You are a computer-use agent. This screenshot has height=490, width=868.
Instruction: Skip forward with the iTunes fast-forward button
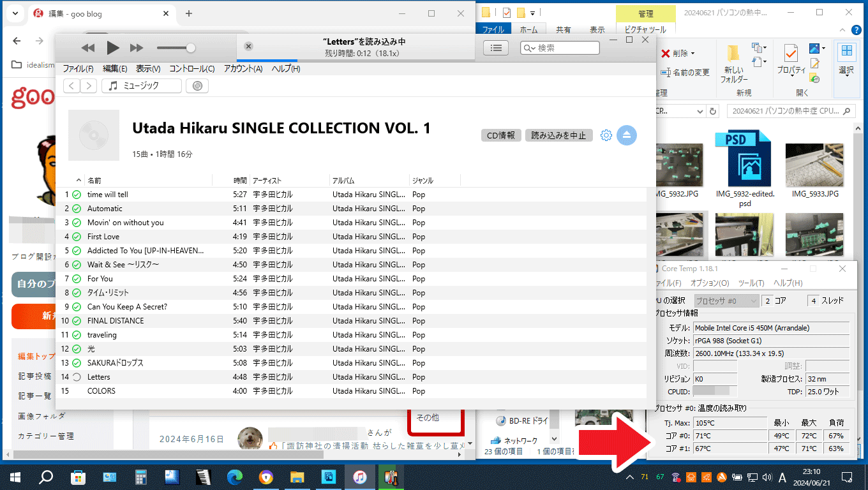[x=137, y=48]
